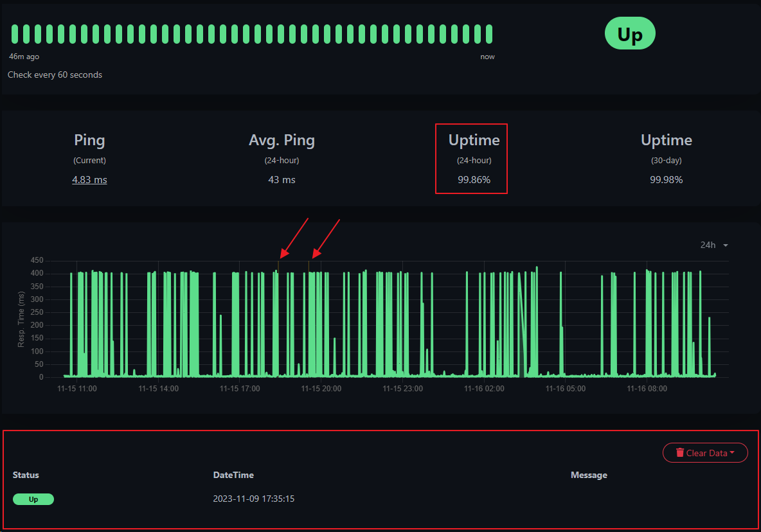Open the 24h chart time range dropdown
Viewport: 761px width, 532px height.
[x=713, y=245]
